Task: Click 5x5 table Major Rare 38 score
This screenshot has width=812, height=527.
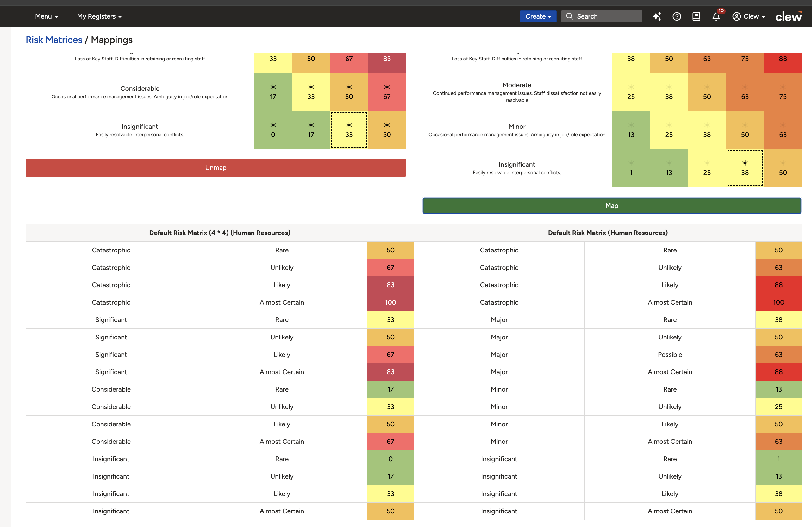Action: coord(778,319)
